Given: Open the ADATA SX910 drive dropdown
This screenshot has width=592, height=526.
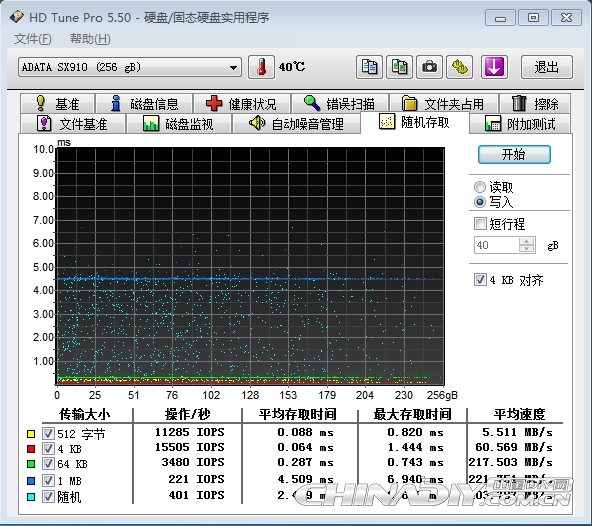Looking at the screenshot, I should [130, 68].
